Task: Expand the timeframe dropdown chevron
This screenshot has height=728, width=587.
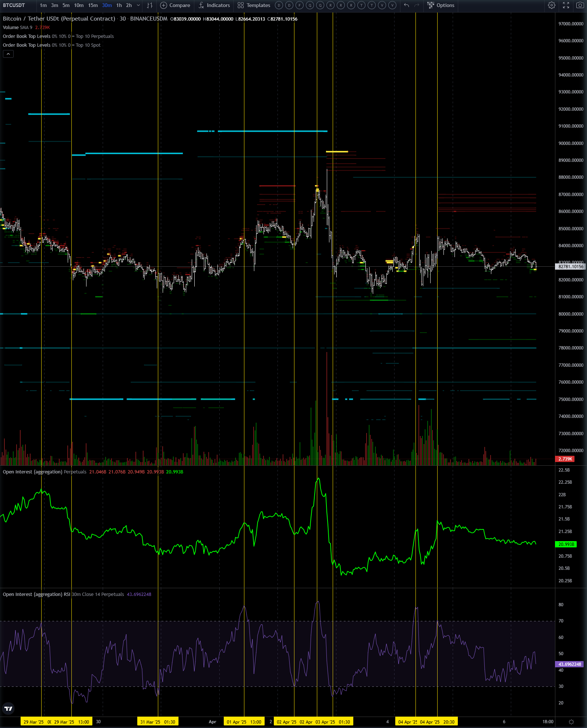Action: 138,5
